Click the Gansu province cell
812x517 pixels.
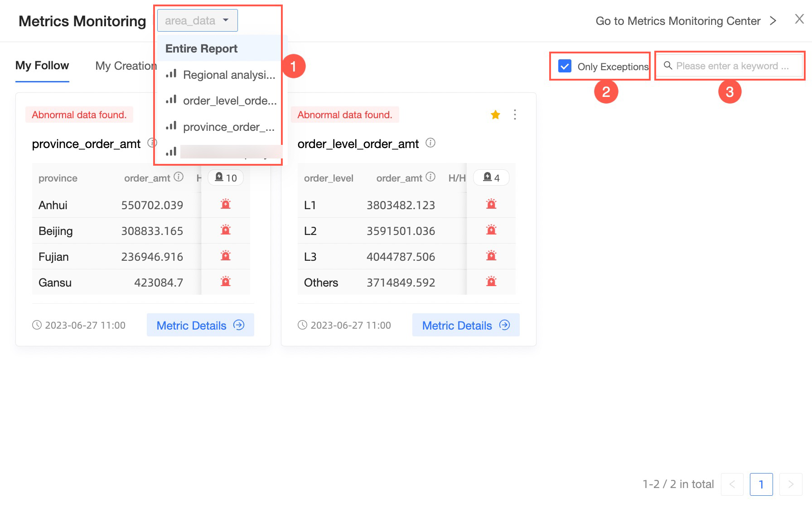[x=55, y=282]
